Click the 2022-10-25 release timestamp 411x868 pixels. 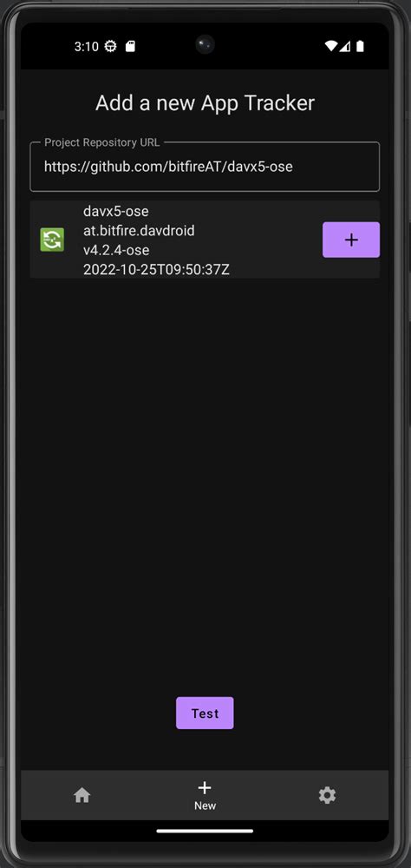click(157, 270)
